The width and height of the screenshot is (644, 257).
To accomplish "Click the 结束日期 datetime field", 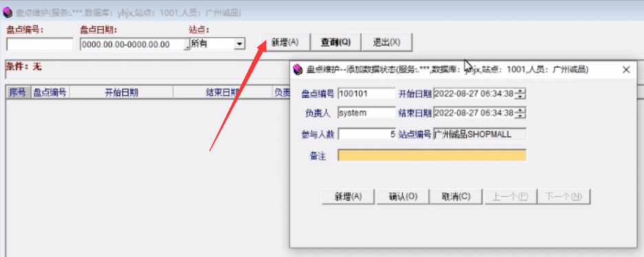I will click(x=473, y=113).
